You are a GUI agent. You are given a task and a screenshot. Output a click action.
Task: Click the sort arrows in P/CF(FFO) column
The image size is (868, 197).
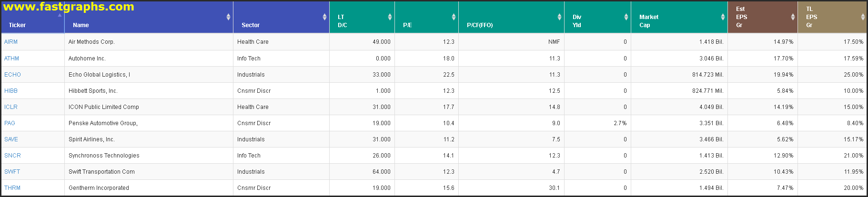pos(559,17)
